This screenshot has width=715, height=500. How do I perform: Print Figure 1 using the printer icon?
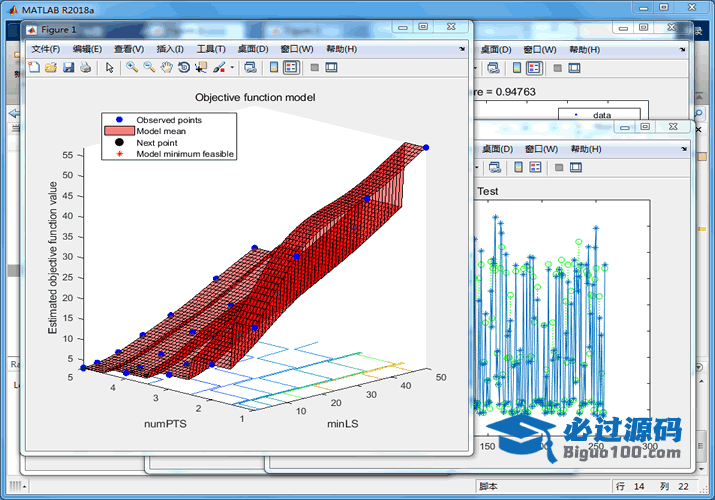(85, 67)
